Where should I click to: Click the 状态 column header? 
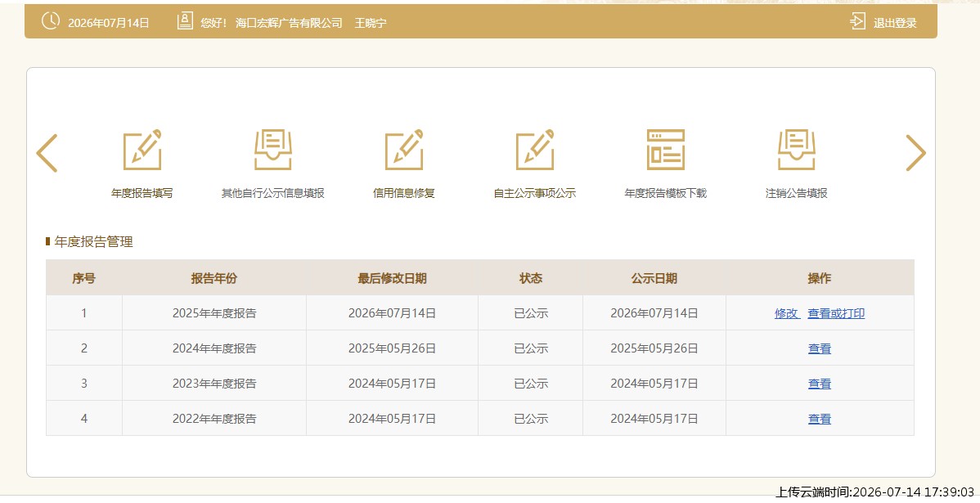(x=531, y=278)
